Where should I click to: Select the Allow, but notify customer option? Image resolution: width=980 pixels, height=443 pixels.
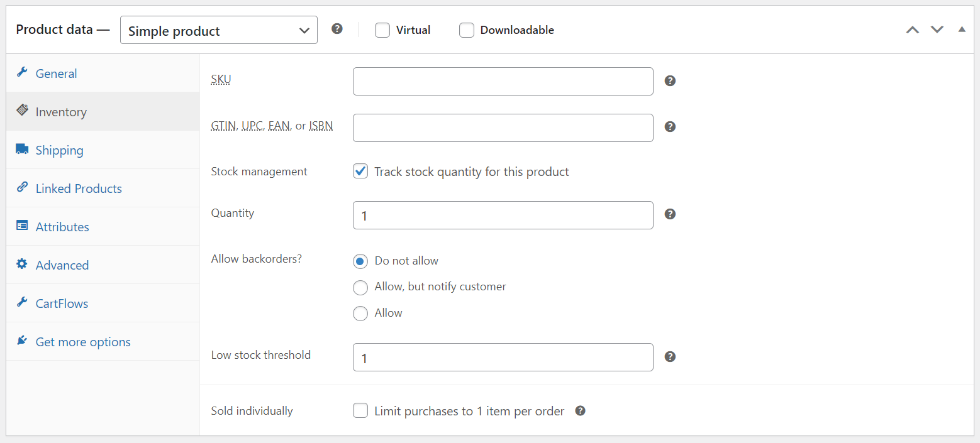coord(360,287)
